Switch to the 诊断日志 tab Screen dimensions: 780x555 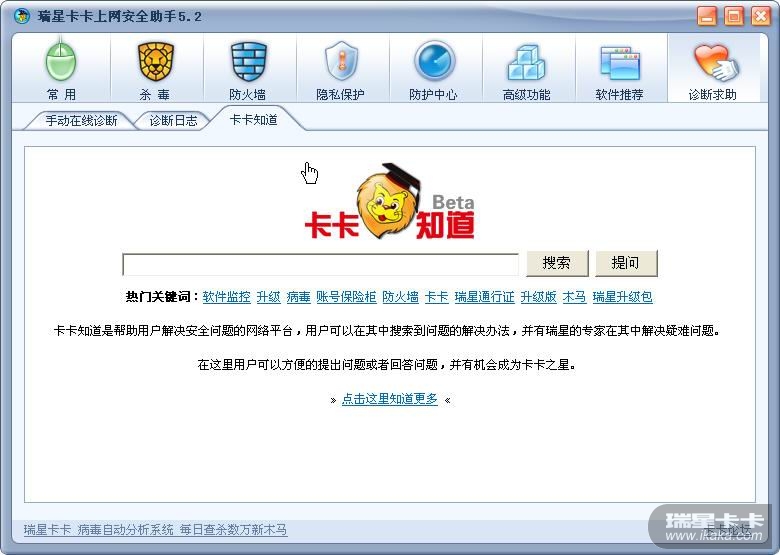tap(173, 121)
